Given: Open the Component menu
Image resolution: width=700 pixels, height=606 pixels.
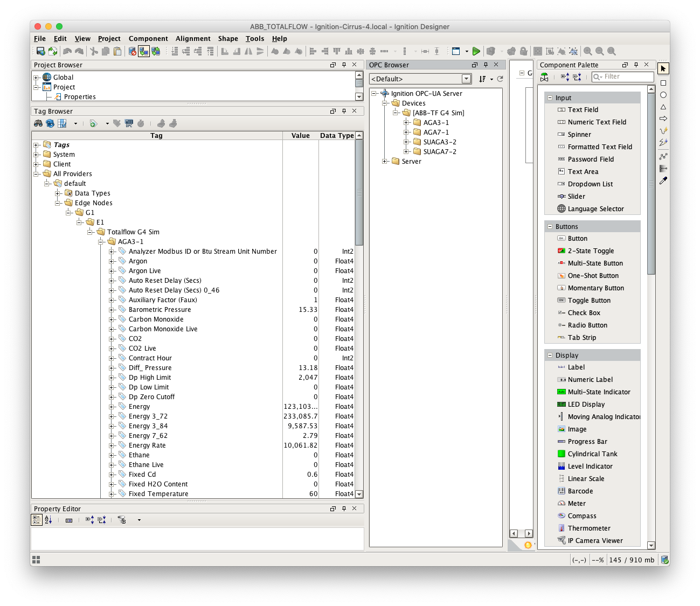Looking at the screenshot, I should 148,39.
